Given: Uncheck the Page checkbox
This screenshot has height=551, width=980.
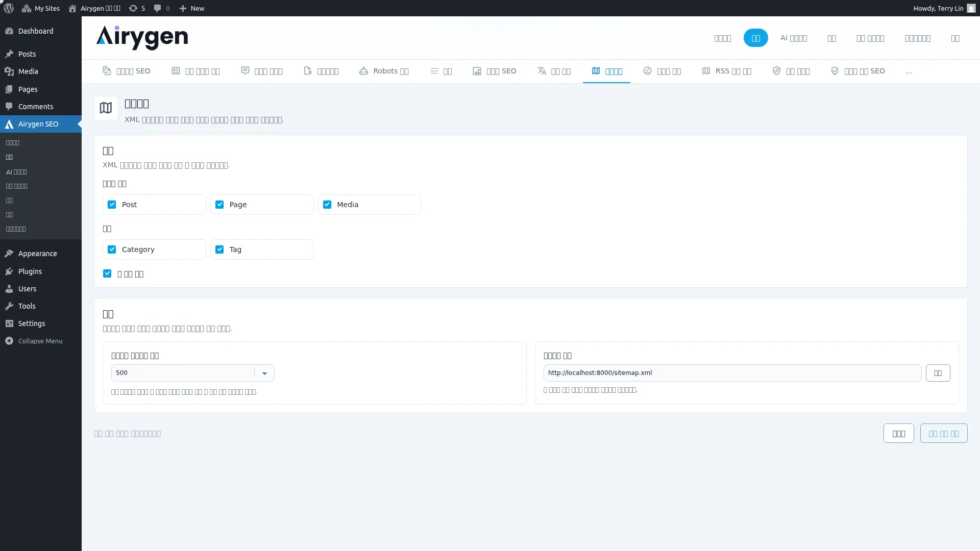Looking at the screenshot, I should coord(219,205).
